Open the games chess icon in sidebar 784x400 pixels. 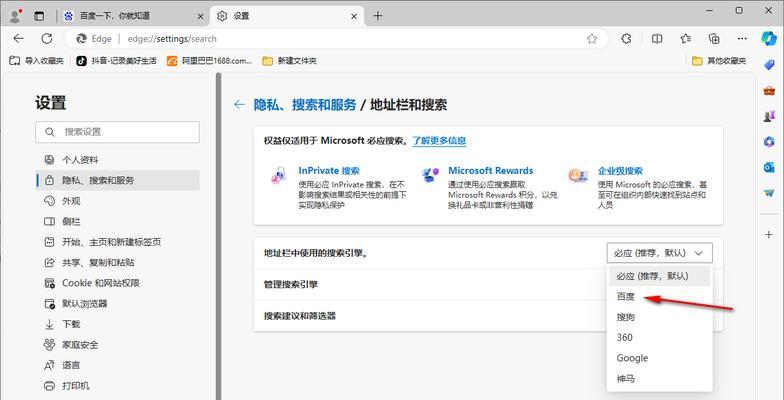769,116
